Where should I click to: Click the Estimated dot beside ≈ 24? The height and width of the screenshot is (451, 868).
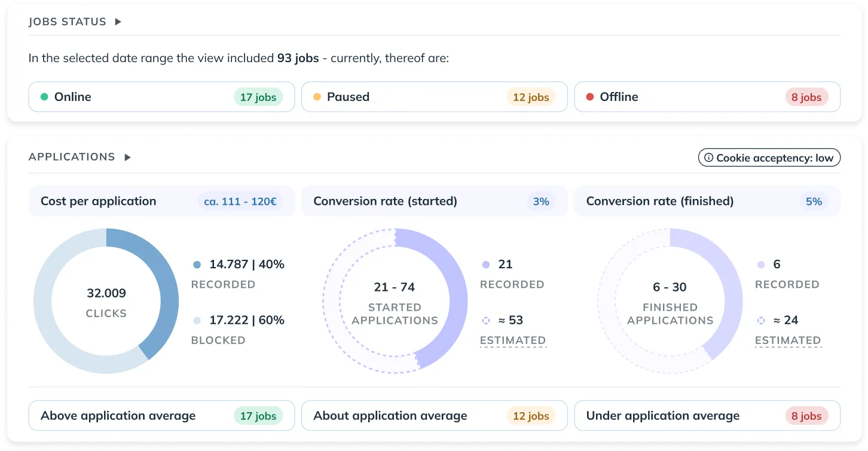click(x=760, y=320)
